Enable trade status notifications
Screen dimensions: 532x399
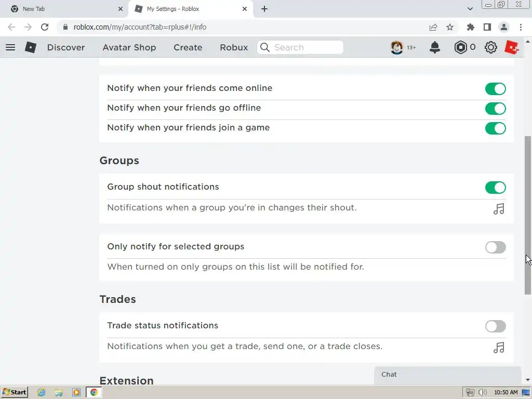pyautogui.click(x=495, y=326)
